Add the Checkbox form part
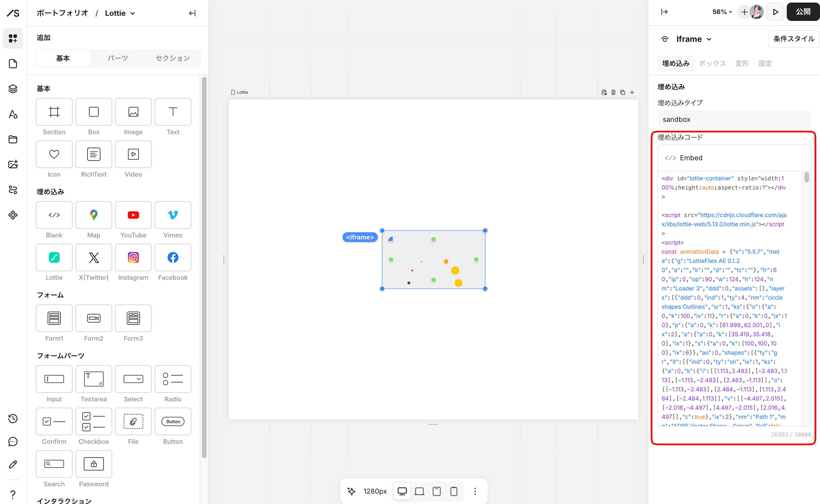Viewport: 820px width, 504px height. [94, 421]
